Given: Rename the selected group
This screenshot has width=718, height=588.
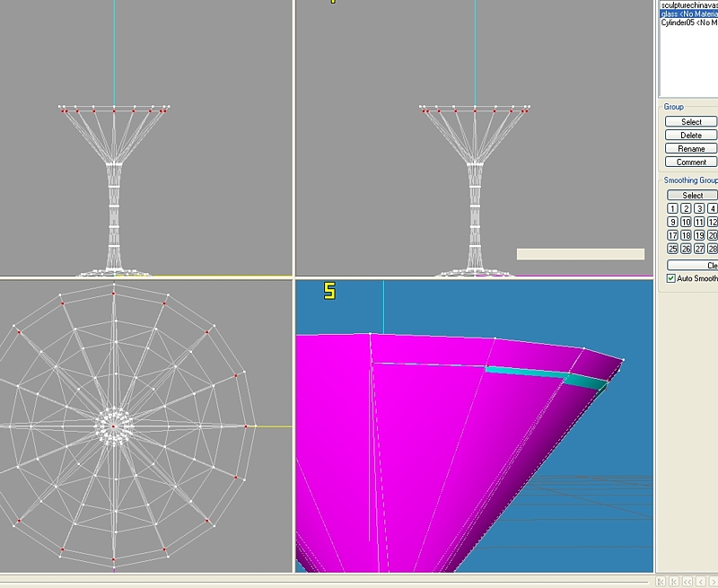Looking at the screenshot, I should tap(691, 148).
